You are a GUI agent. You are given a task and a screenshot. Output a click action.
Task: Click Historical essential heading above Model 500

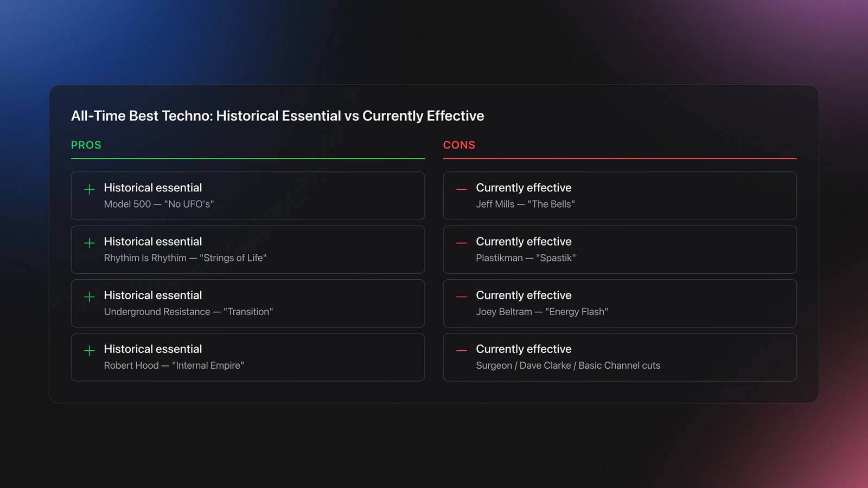153,188
